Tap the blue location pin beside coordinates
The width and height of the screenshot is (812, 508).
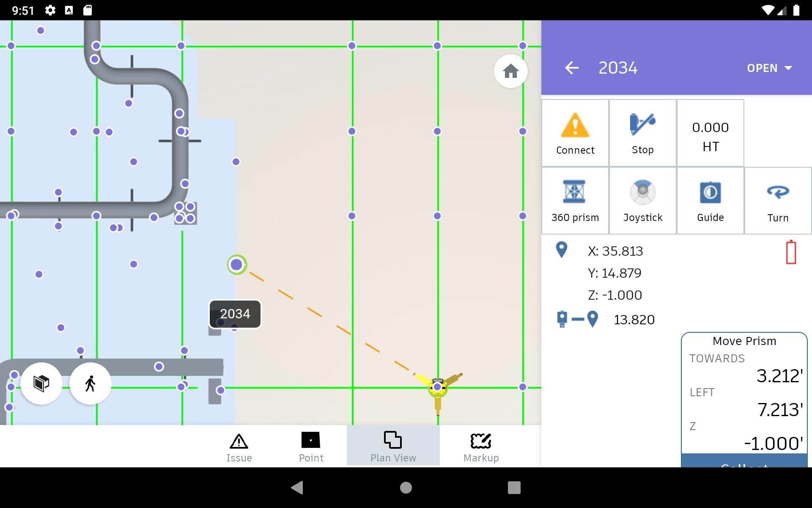tap(561, 250)
